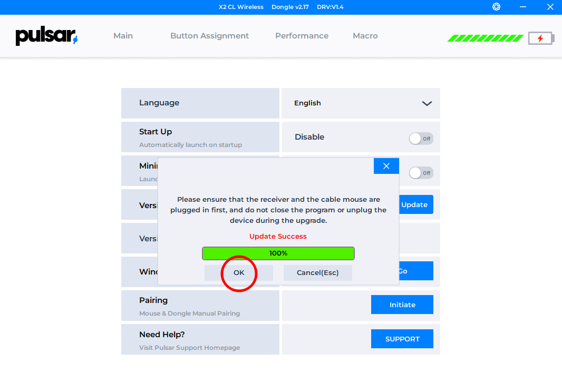562x392 pixels.
Task: Open the SUPPORT page button
Action: (402, 339)
